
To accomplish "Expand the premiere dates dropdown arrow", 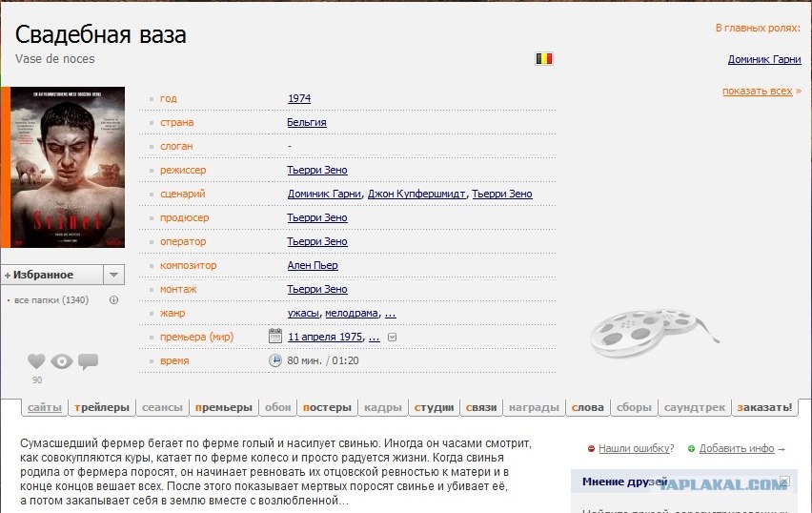I will (x=392, y=338).
